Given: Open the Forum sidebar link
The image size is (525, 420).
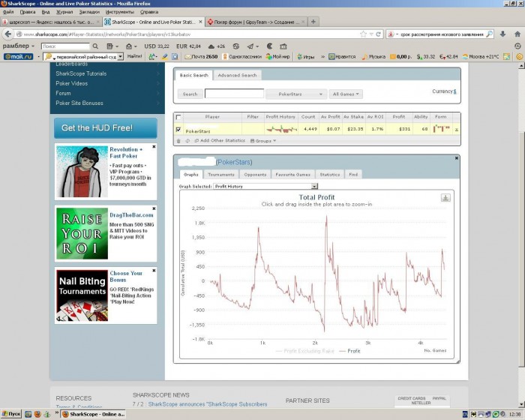Looking at the screenshot, I should point(63,93).
